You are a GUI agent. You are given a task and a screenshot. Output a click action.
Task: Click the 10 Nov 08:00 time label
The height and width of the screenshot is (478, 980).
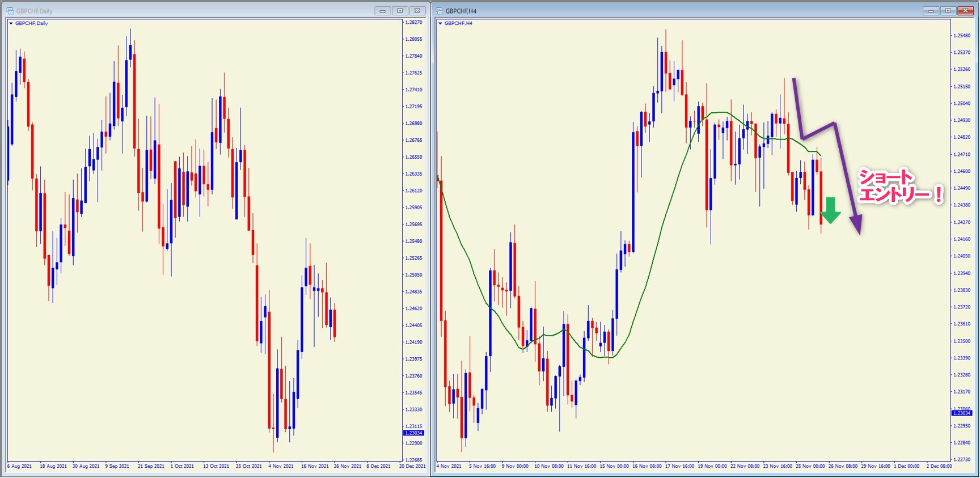(549, 466)
